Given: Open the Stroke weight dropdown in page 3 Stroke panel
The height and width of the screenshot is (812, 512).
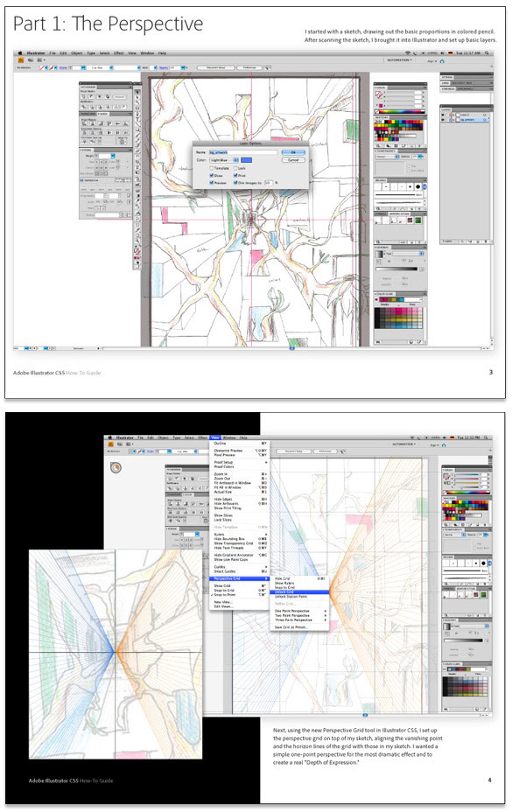Looking at the screenshot, I should tap(113, 156).
